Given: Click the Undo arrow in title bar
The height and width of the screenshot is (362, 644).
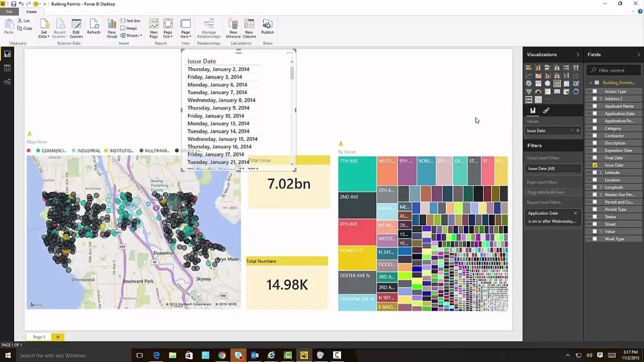Looking at the screenshot, I should (21, 4).
